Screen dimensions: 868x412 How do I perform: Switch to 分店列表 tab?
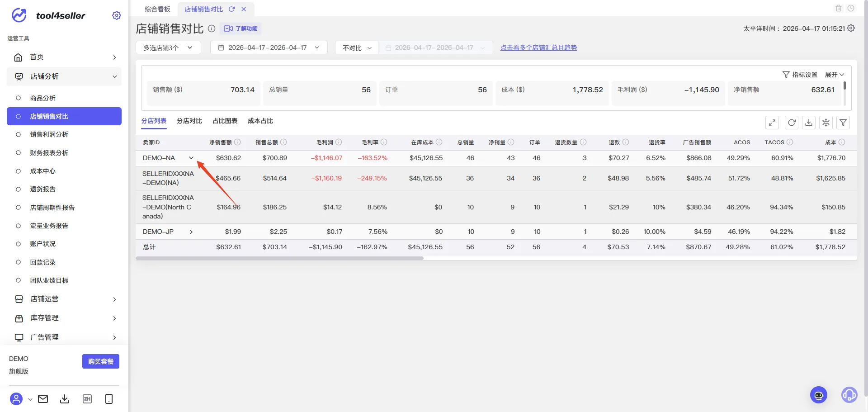click(154, 121)
